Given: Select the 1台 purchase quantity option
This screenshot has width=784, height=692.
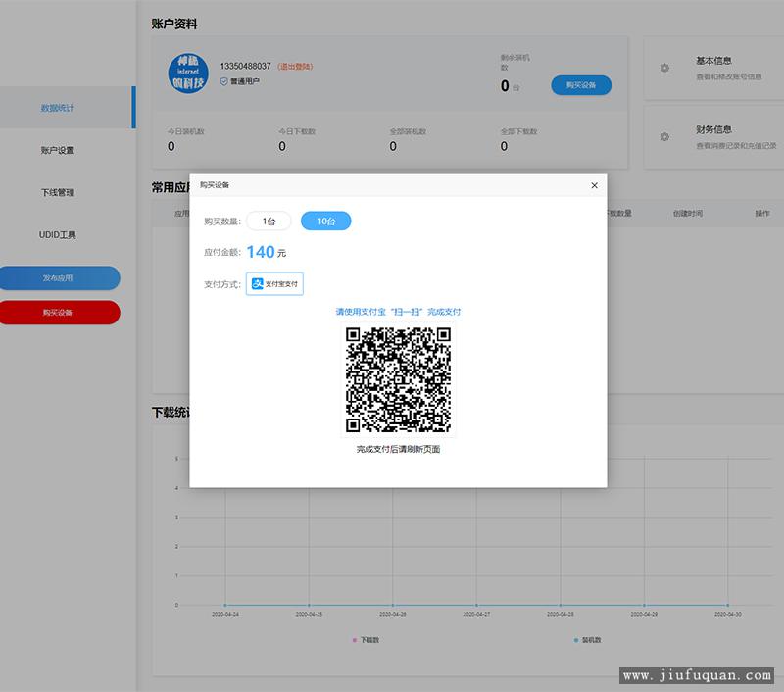Looking at the screenshot, I should tap(269, 222).
